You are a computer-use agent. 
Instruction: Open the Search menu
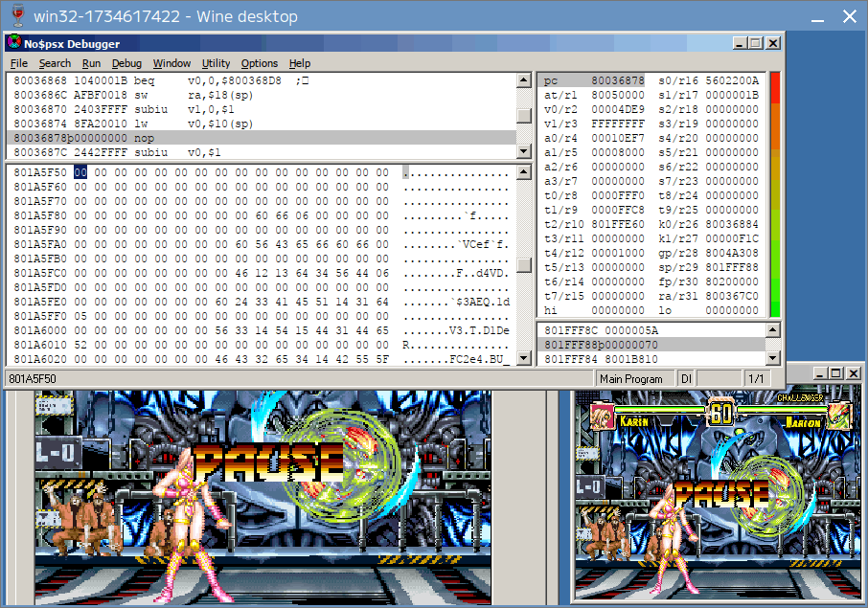pyautogui.click(x=55, y=63)
